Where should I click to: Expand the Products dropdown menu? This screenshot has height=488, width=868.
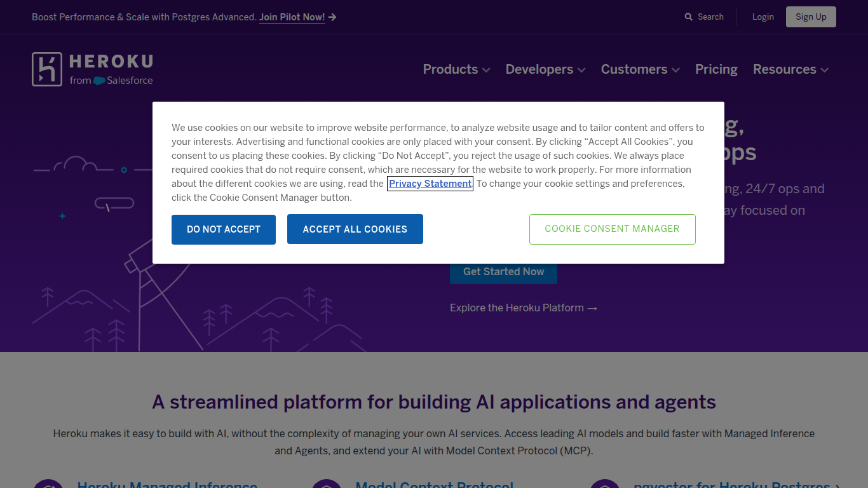click(x=456, y=69)
